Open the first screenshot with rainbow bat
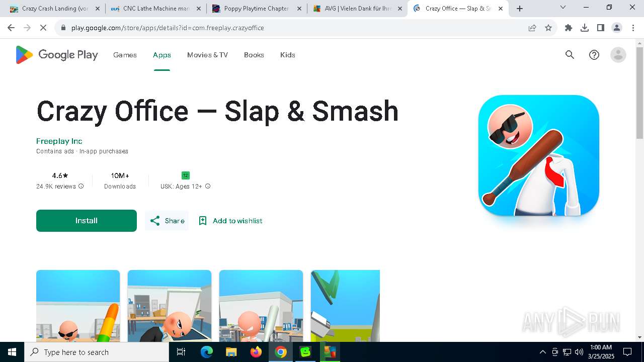 pos(78,306)
